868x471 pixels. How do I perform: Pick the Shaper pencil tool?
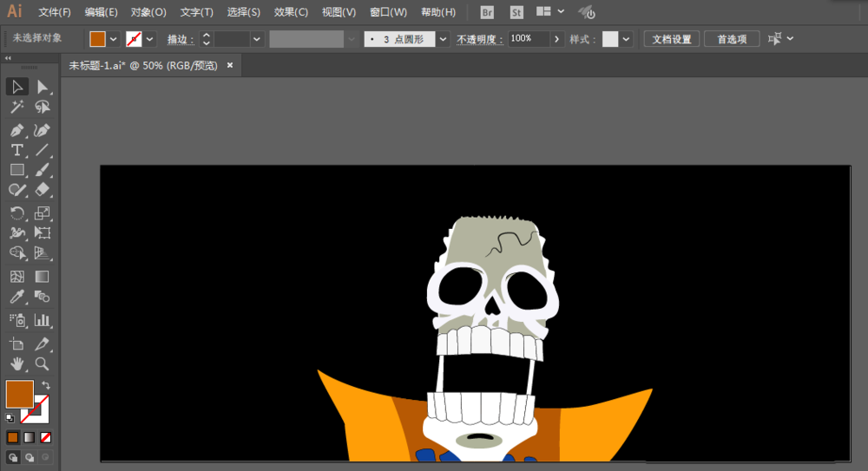(17, 190)
